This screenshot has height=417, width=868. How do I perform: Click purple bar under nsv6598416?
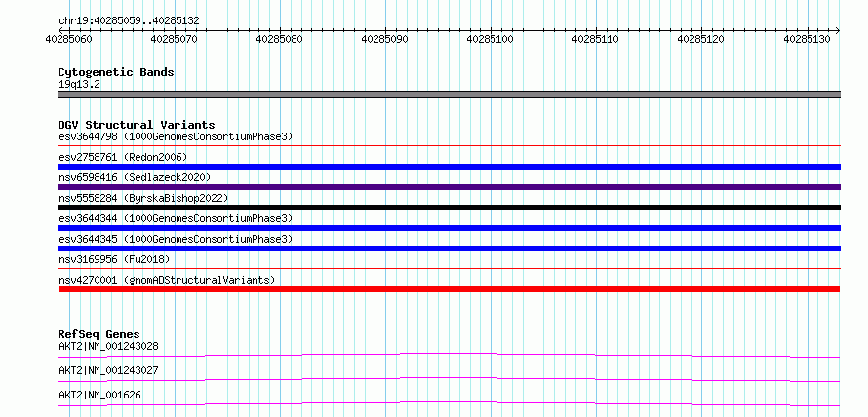pyautogui.click(x=449, y=187)
